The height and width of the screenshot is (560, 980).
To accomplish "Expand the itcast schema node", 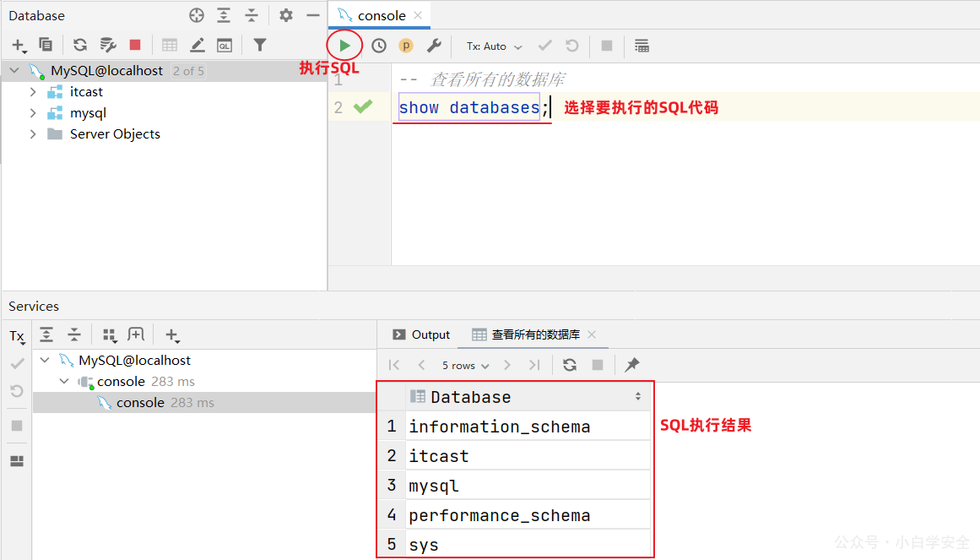I will tap(33, 92).
